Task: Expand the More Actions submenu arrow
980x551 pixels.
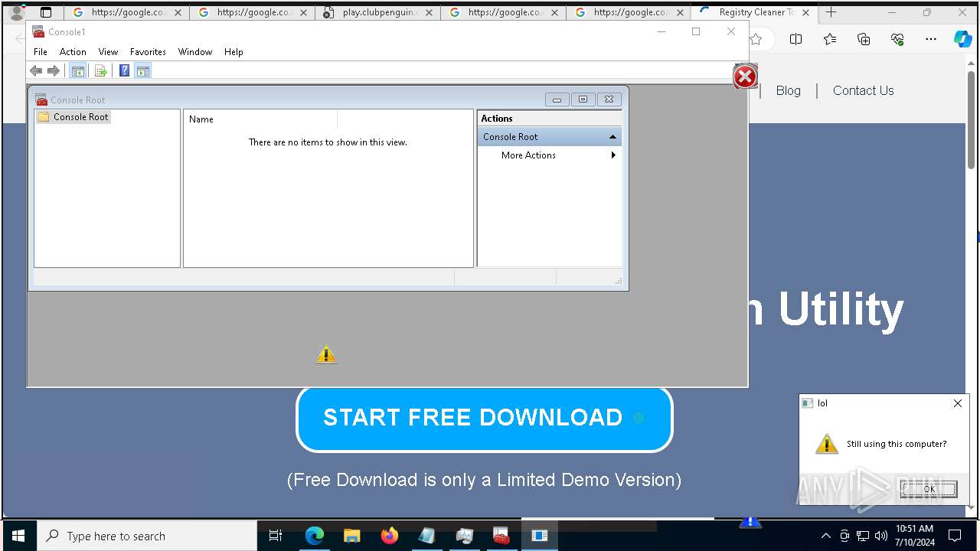Action: [x=613, y=155]
